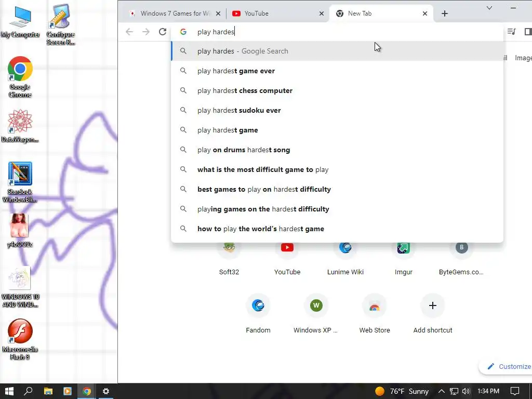532x399 pixels.
Task: Open the media player taskbar icon
Action: 67,391
